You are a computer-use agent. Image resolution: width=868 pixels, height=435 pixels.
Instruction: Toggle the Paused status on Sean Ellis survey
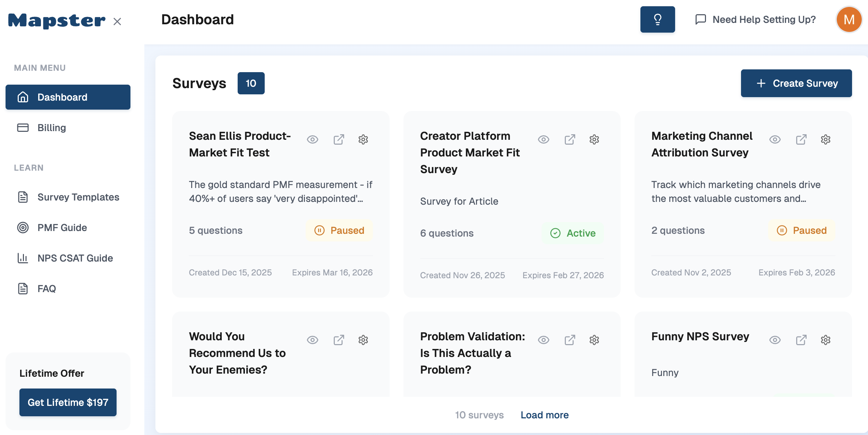(339, 230)
